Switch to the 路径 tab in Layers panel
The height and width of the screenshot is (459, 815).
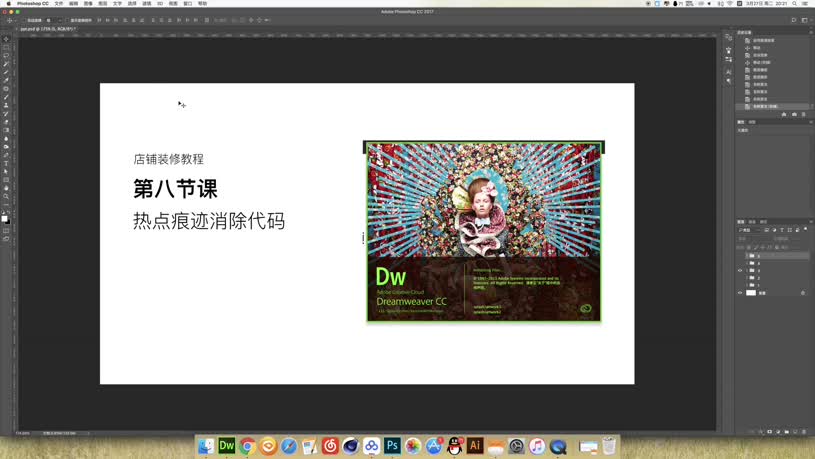764,222
